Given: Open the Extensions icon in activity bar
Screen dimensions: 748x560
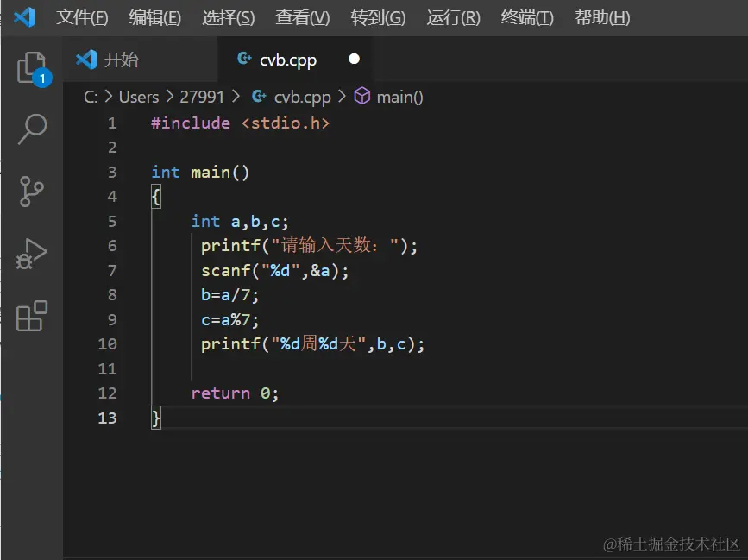Looking at the screenshot, I should 32,315.
